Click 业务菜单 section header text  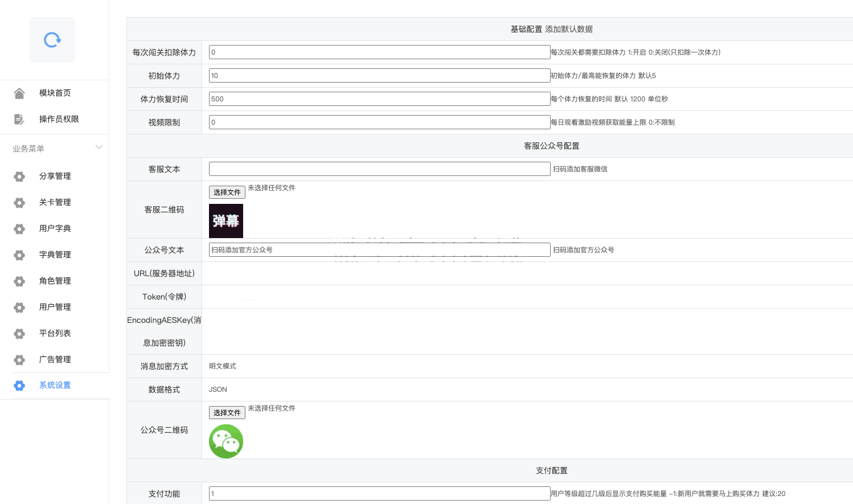[x=28, y=149]
